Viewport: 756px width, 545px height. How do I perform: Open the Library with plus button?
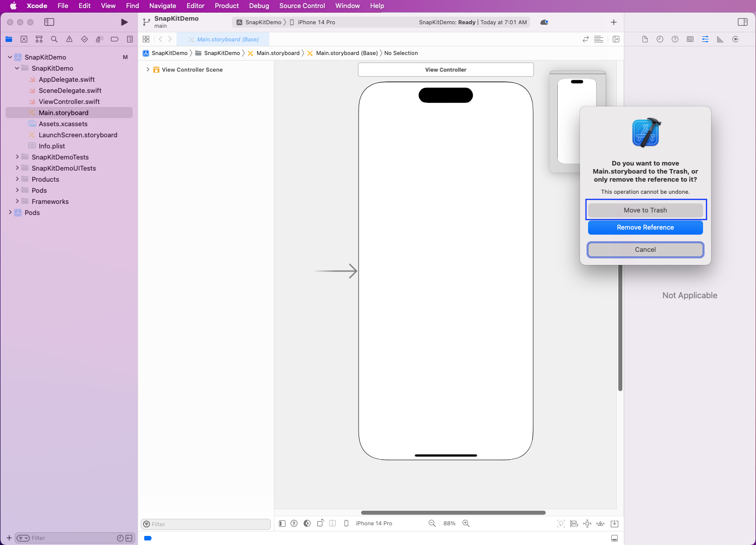click(614, 22)
